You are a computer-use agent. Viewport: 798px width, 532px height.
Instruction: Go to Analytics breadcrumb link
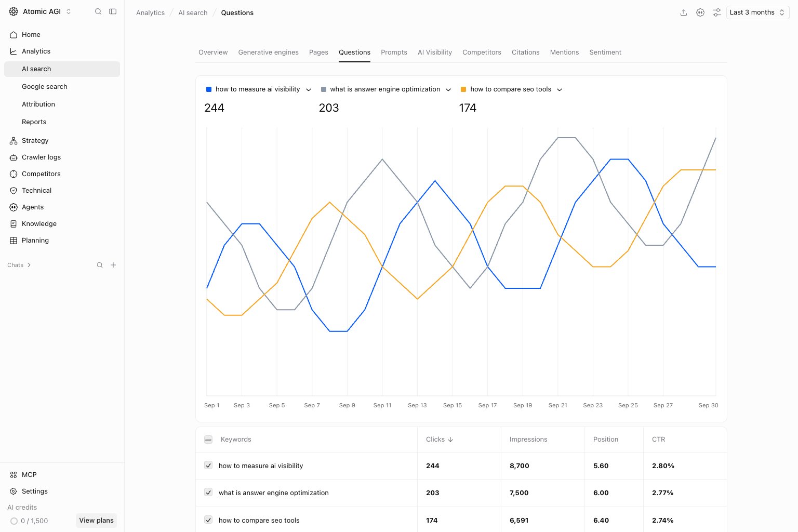coord(150,13)
